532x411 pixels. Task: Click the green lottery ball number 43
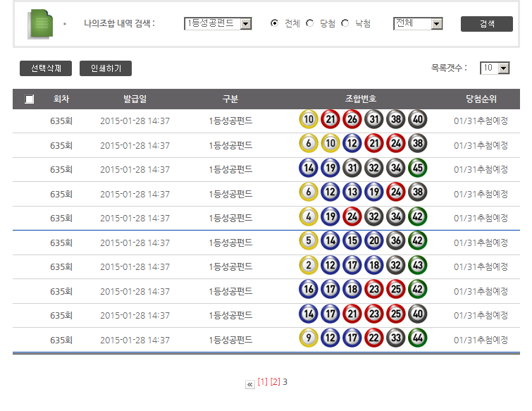click(418, 266)
